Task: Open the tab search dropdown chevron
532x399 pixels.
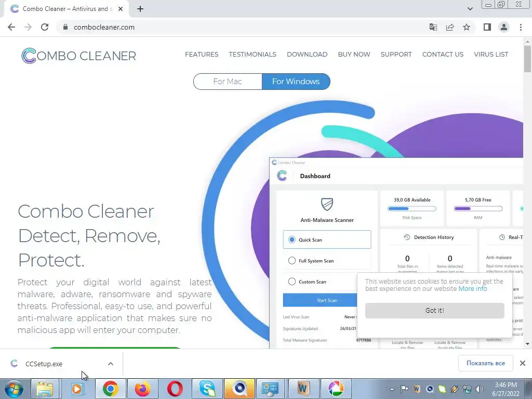Action: 470,9
